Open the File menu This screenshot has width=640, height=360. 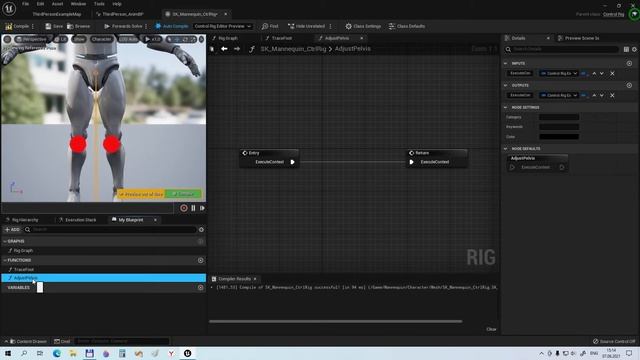(x=25, y=4)
